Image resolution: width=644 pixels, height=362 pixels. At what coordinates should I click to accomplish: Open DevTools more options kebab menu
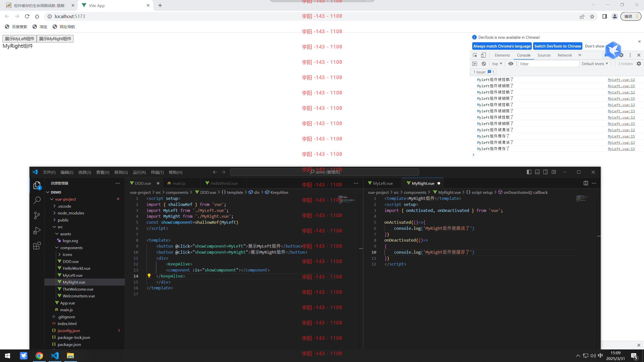point(630,55)
